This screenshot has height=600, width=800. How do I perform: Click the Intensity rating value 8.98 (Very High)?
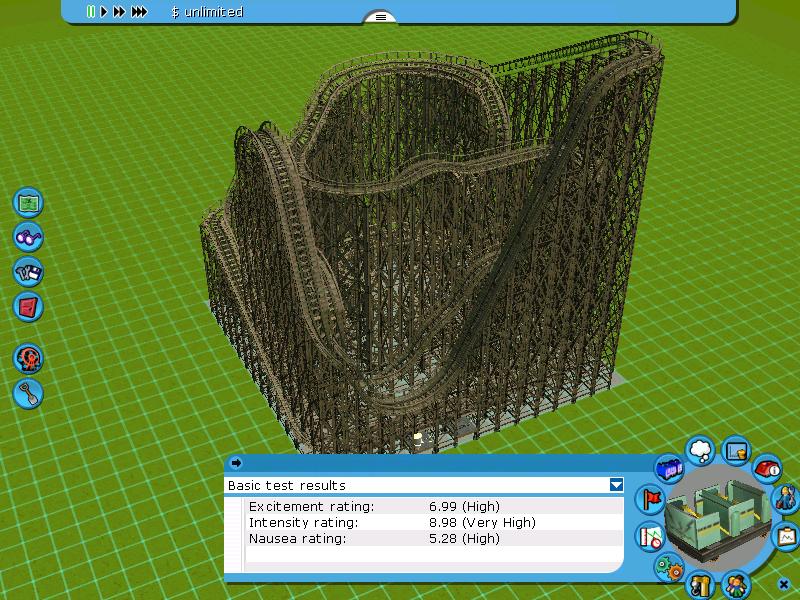point(482,522)
